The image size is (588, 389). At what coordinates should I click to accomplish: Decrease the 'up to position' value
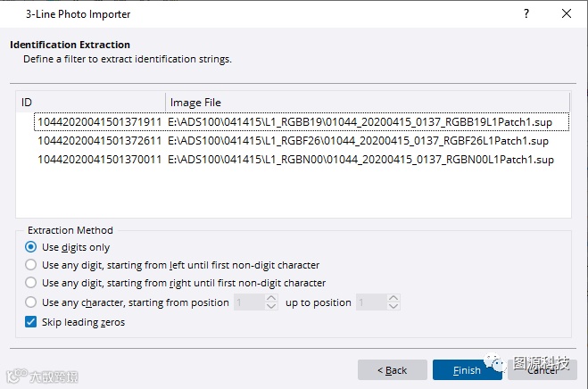point(393,307)
